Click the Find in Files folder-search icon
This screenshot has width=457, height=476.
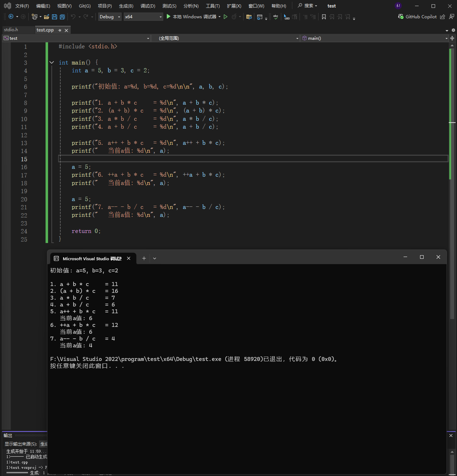(x=249, y=16)
